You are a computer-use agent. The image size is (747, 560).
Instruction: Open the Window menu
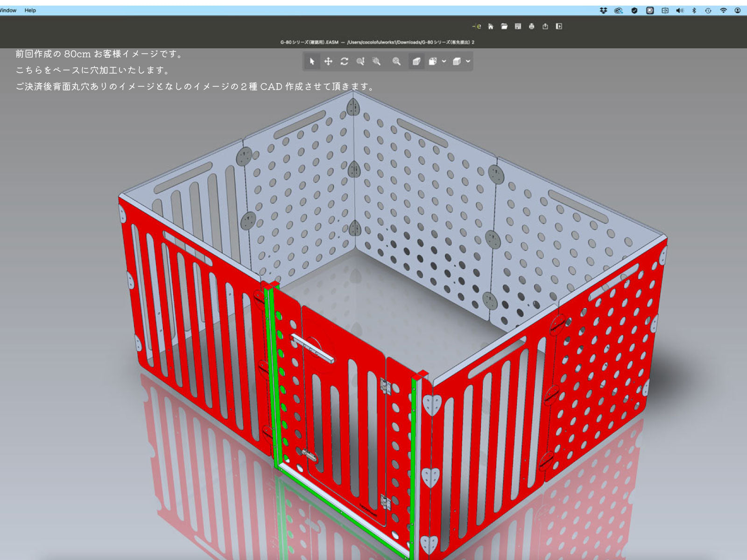tap(8, 10)
